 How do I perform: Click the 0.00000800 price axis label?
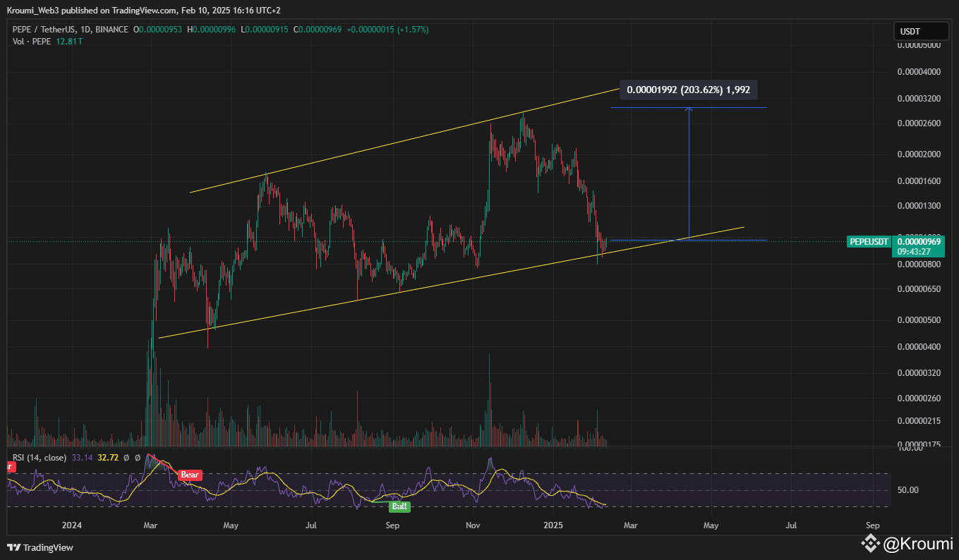[919, 264]
